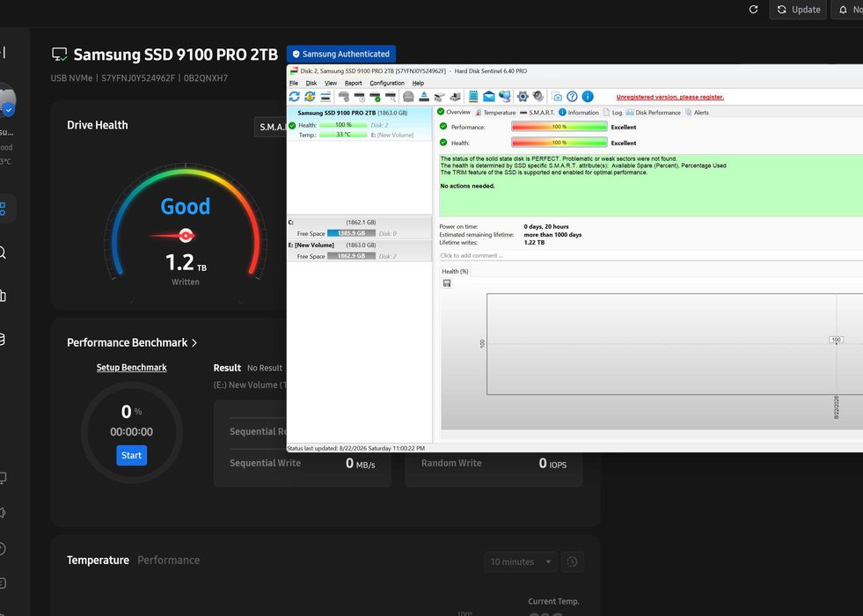Click the globe network icon in toolbar
Viewport: 863px width, 616px height.
[505, 96]
